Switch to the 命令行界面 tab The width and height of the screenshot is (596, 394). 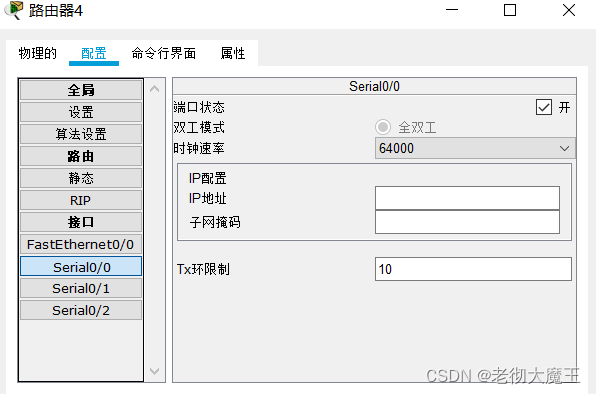[x=163, y=53]
